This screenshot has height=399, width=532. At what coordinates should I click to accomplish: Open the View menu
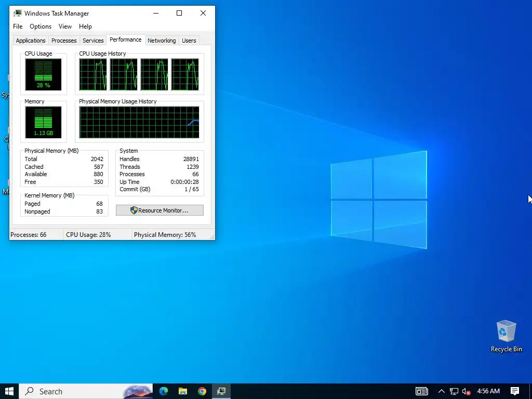tap(65, 26)
